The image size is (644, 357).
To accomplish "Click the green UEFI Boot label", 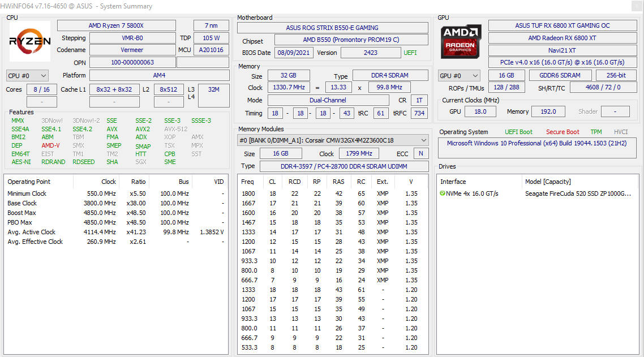I will pos(518,132).
